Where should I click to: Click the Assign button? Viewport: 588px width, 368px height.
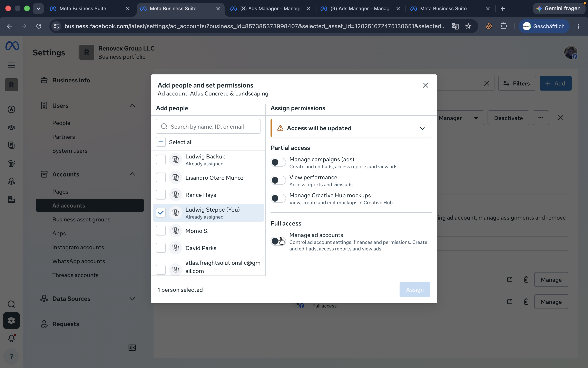pyautogui.click(x=415, y=290)
